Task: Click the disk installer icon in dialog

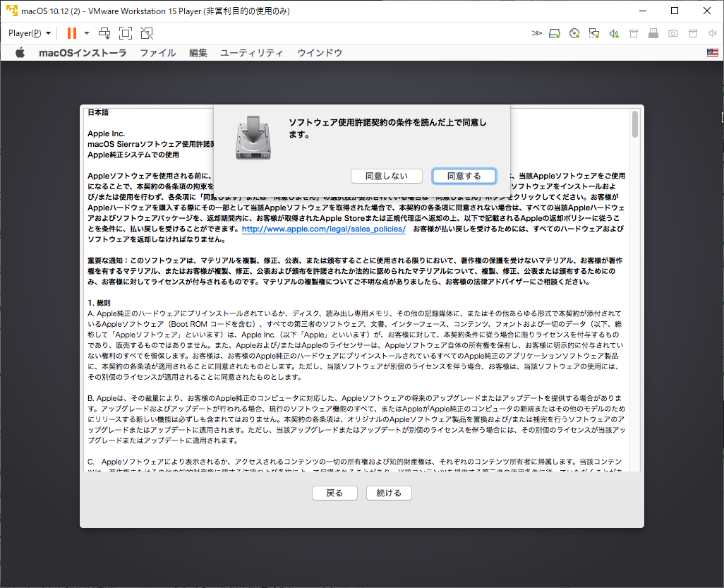Action: click(253, 138)
